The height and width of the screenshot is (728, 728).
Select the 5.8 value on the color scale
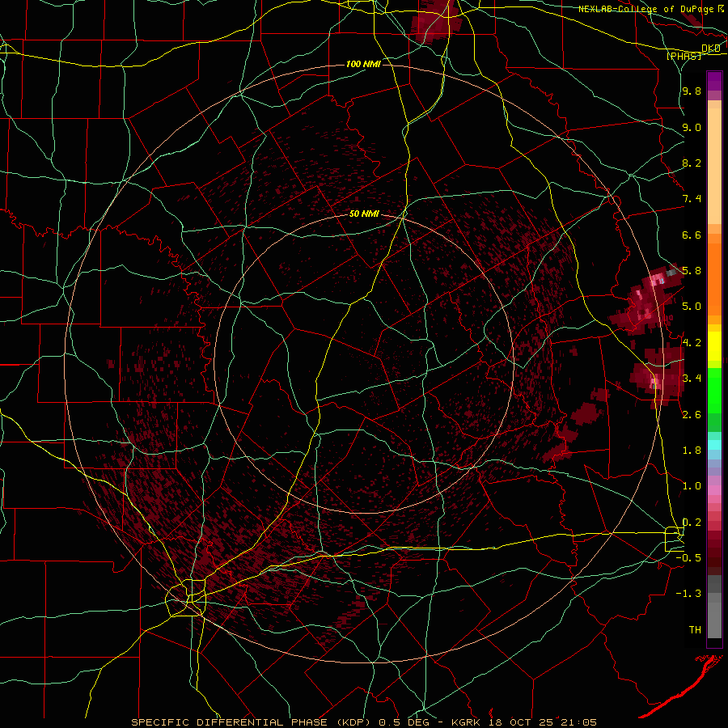click(x=692, y=271)
